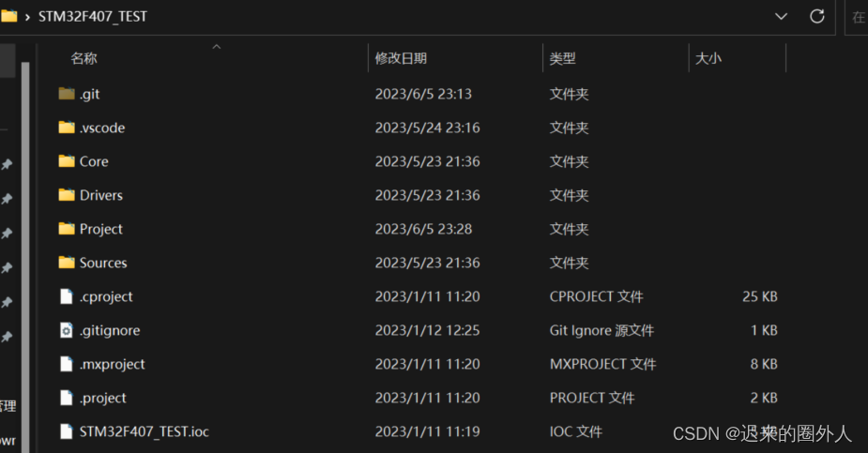The width and height of the screenshot is (868, 453).
Task: Select the STM32F407_TEST breadcrumb
Action: (x=93, y=17)
